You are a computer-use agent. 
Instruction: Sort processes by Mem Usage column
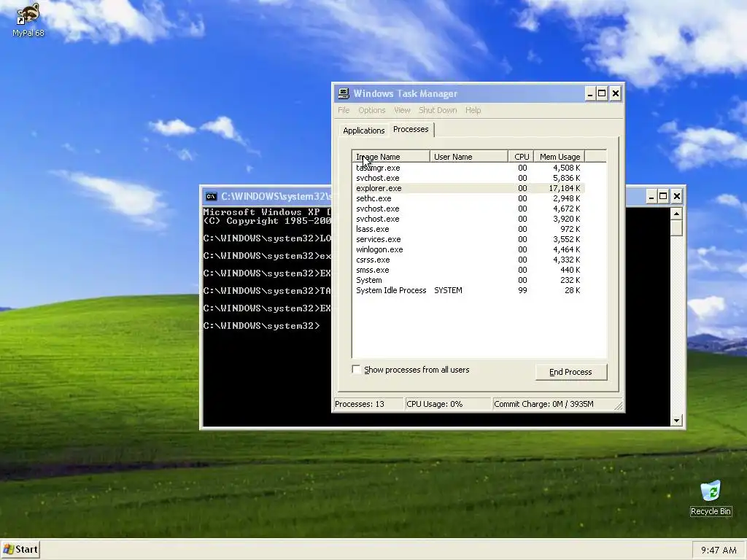point(560,157)
